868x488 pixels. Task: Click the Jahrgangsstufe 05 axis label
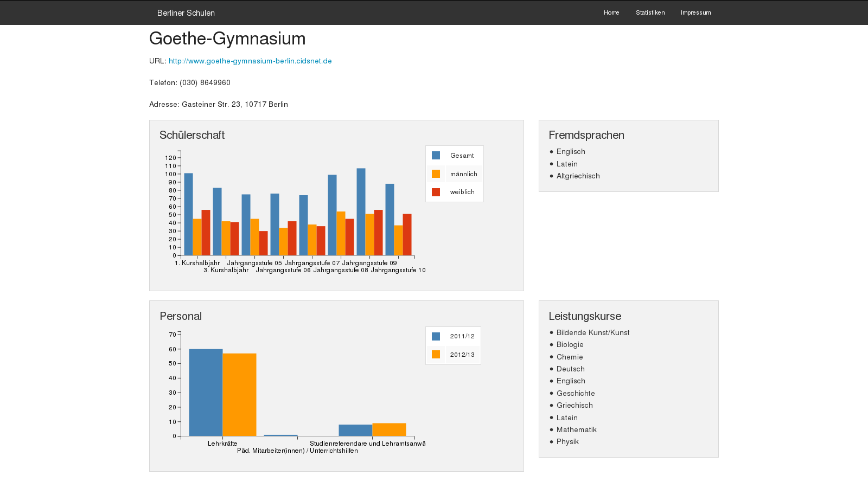tap(254, 263)
